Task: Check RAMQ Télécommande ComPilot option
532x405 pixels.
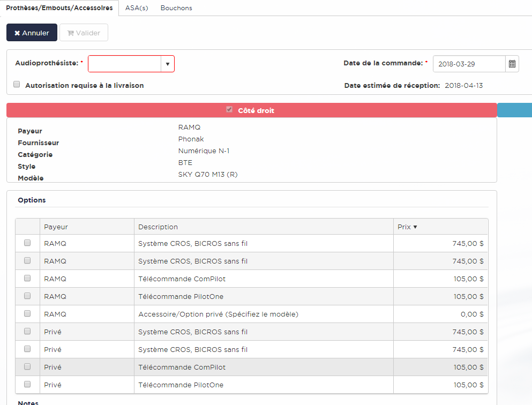Action: point(27,279)
